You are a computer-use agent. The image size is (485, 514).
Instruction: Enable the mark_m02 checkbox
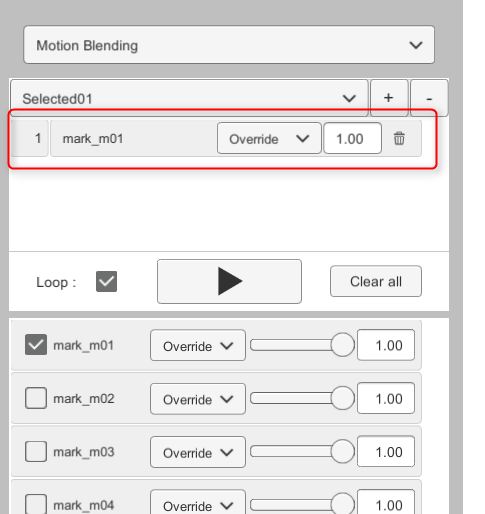tap(36, 398)
